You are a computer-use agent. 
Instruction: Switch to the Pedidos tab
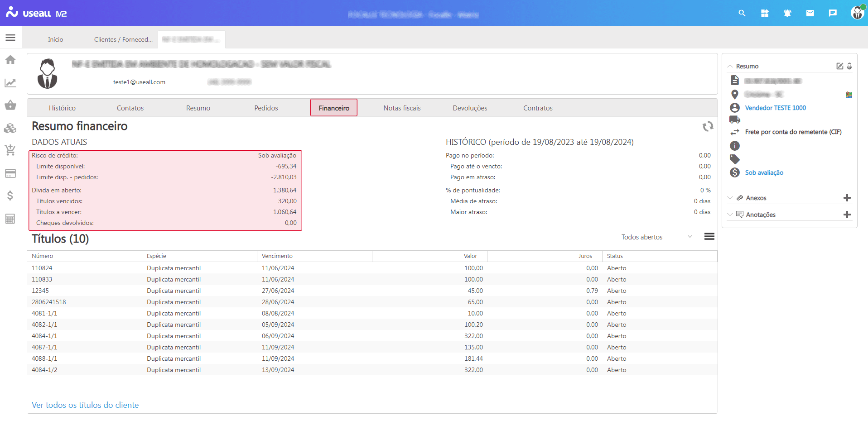(266, 108)
